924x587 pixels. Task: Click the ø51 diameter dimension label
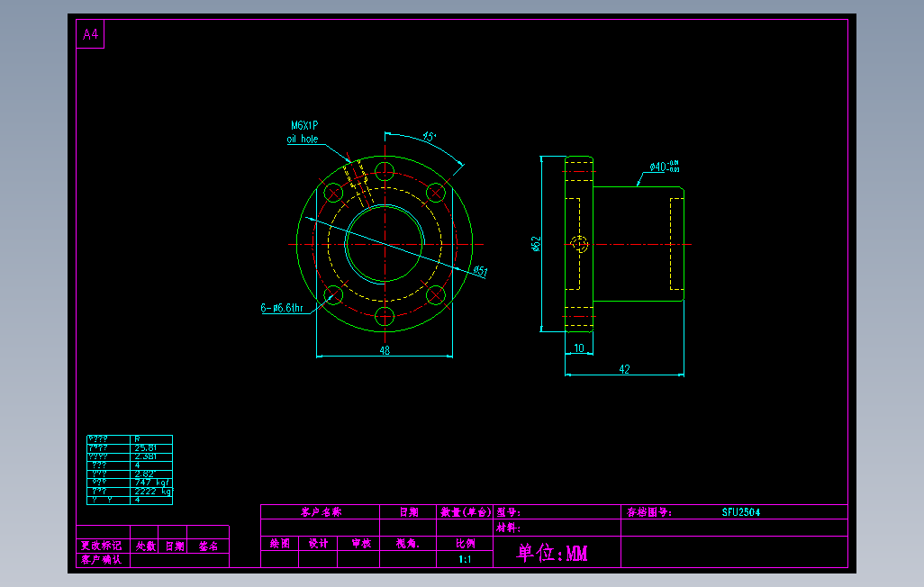tap(480, 270)
